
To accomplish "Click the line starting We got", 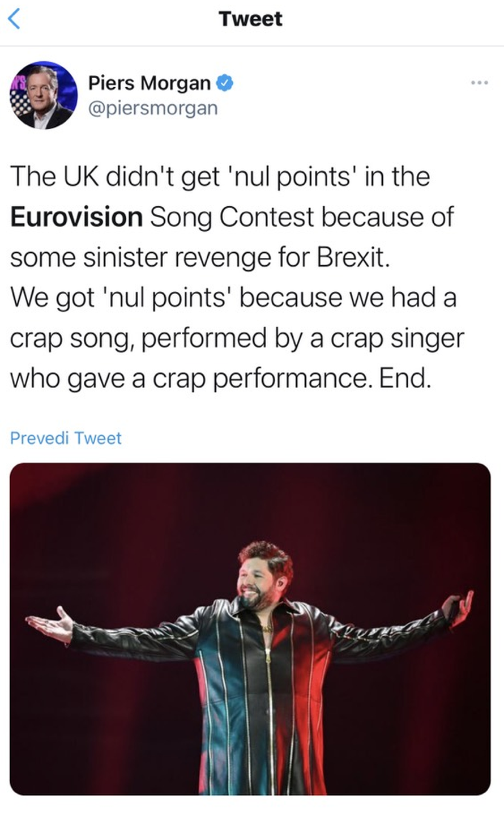I will coord(233,298).
